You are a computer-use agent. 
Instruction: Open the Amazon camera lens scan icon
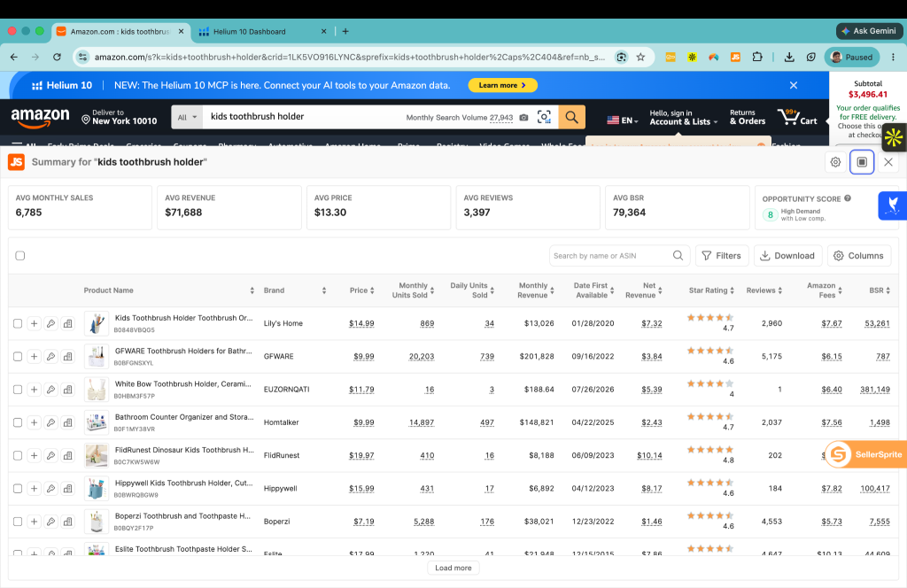(545, 117)
